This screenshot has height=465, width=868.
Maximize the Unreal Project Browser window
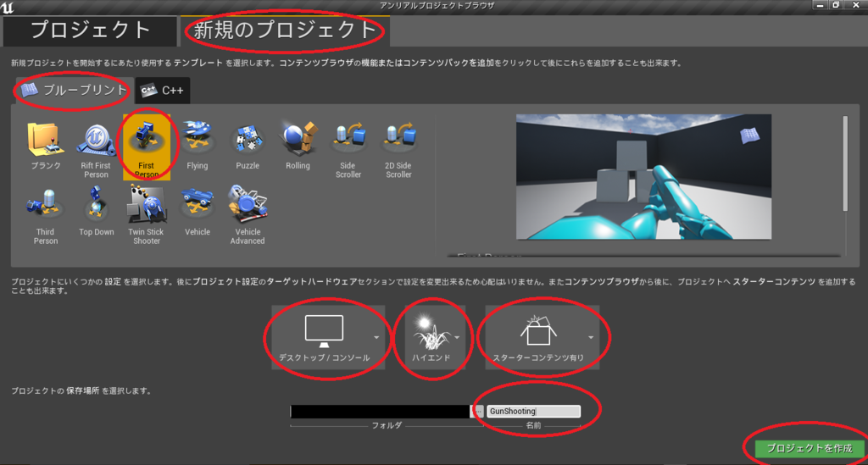pyautogui.click(x=836, y=5)
